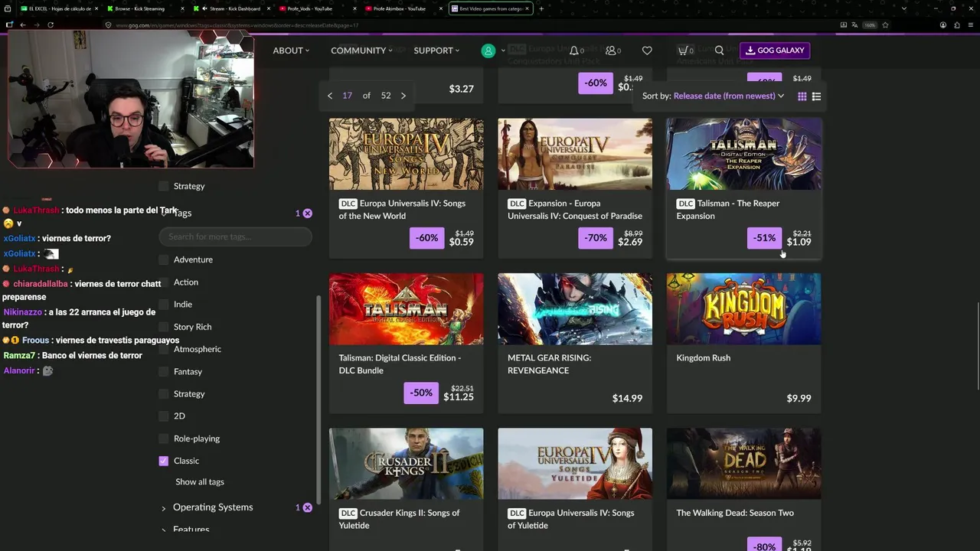
Task: Click the -51% discount badge on Talisman Reaper
Action: tap(764, 238)
